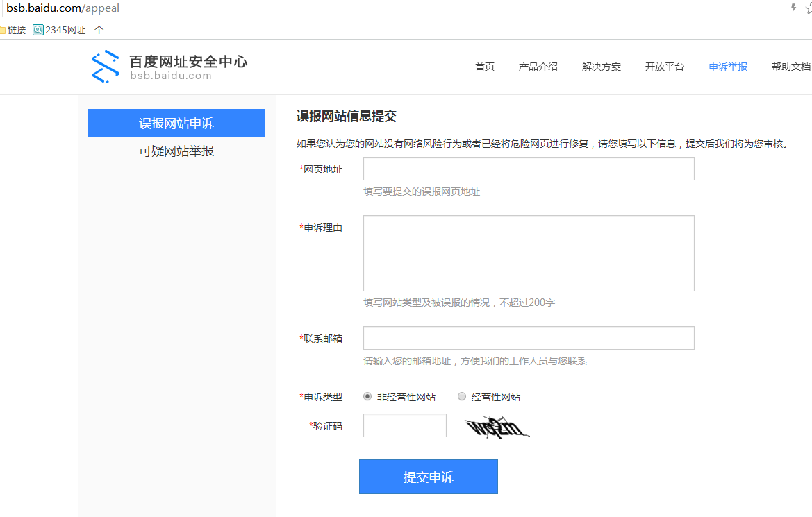The width and height of the screenshot is (812, 517).
Task: Switch to the 可疑网站举报 sidebar tab
Action: point(176,151)
